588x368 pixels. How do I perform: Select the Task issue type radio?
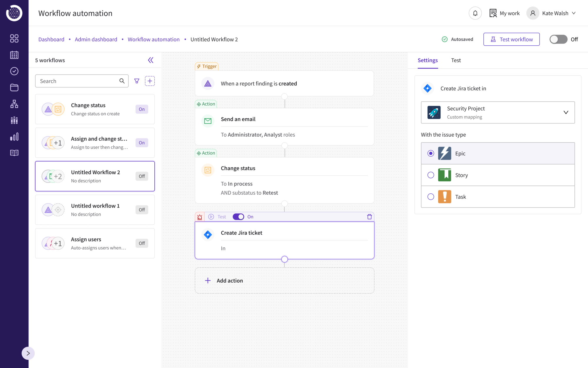431,197
